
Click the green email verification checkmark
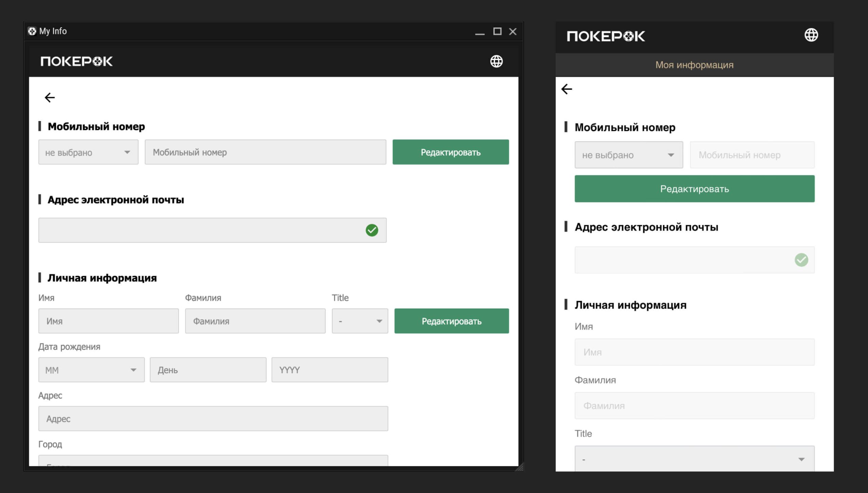(372, 230)
